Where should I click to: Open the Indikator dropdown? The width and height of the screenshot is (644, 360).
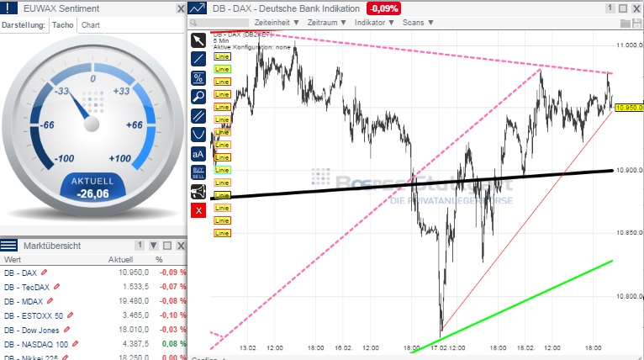(374, 23)
